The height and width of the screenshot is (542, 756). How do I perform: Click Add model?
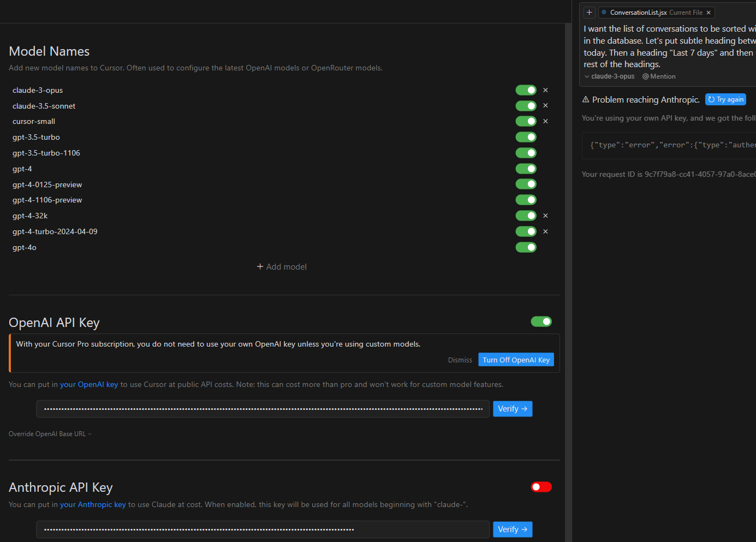282,267
